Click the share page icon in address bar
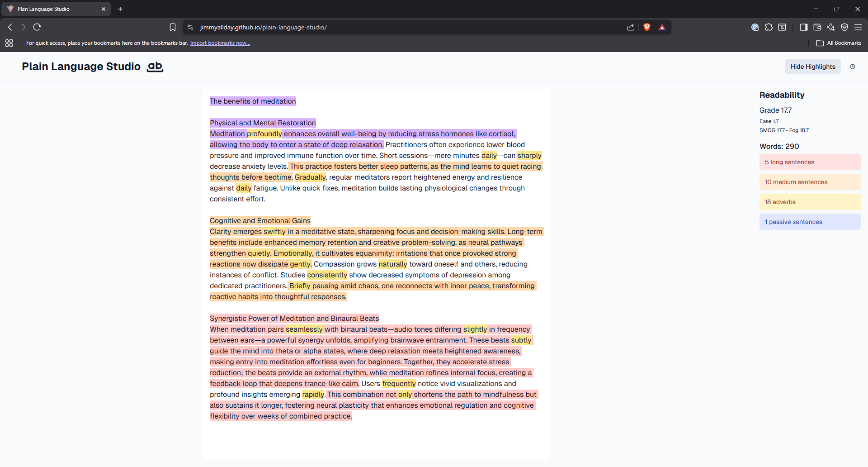The height and width of the screenshot is (467, 868). click(631, 27)
